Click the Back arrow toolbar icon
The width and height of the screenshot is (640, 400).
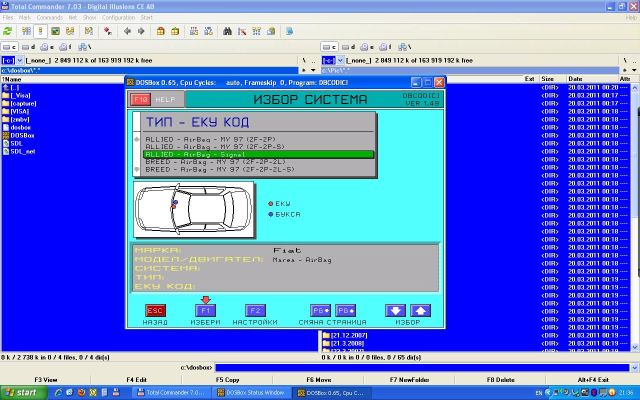[127, 31]
